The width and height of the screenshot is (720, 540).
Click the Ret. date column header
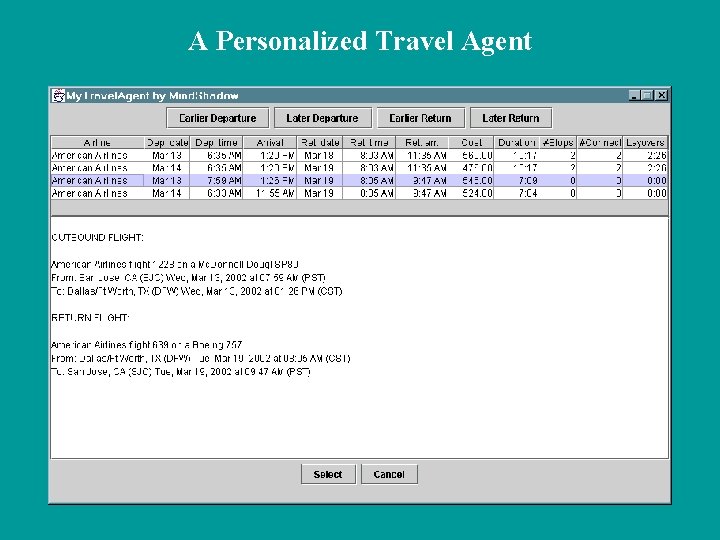320,142
